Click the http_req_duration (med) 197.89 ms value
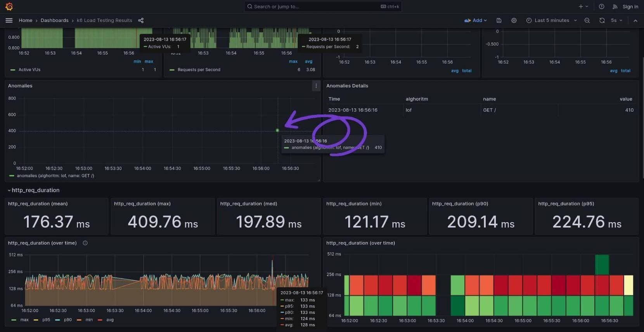The width and height of the screenshot is (644, 332). (269, 222)
